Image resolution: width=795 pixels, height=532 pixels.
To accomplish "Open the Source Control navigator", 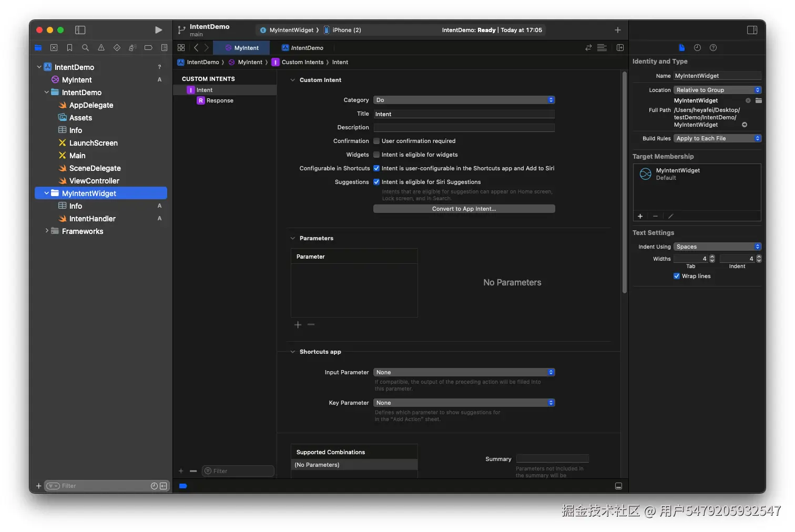I will point(54,48).
